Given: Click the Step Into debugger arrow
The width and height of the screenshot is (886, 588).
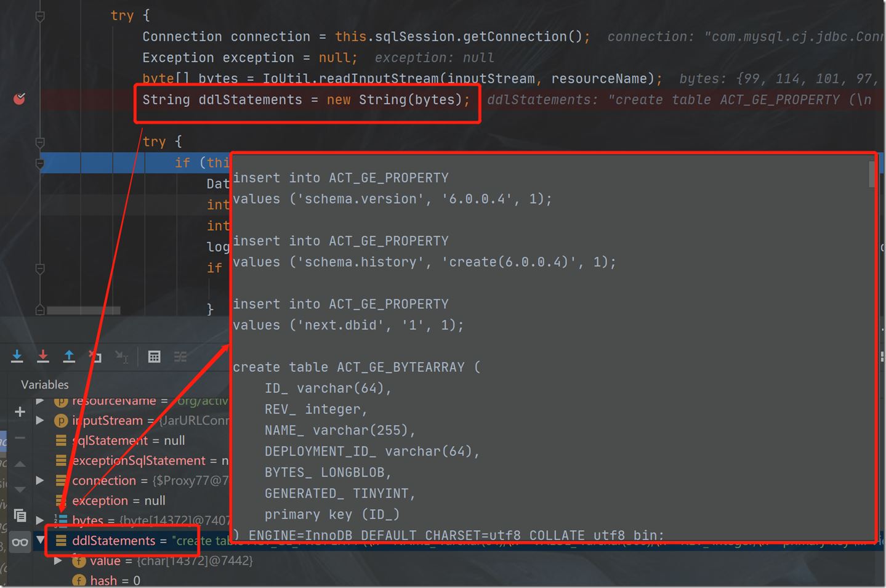Looking at the screenshot, I should click(17, 356).
